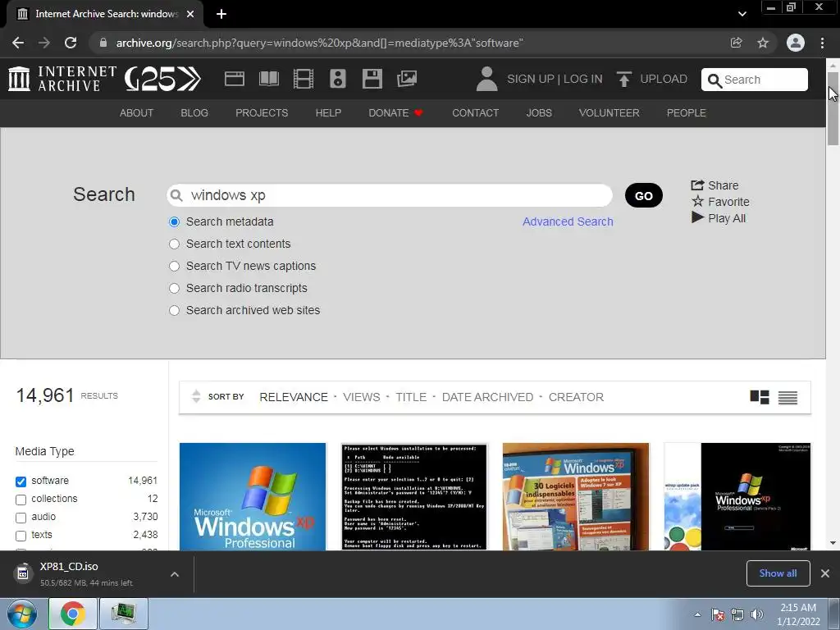The height and width of the screenshot is (630, 840).
Task: Click the address bar URL
Action: click(x=319, y=43)
